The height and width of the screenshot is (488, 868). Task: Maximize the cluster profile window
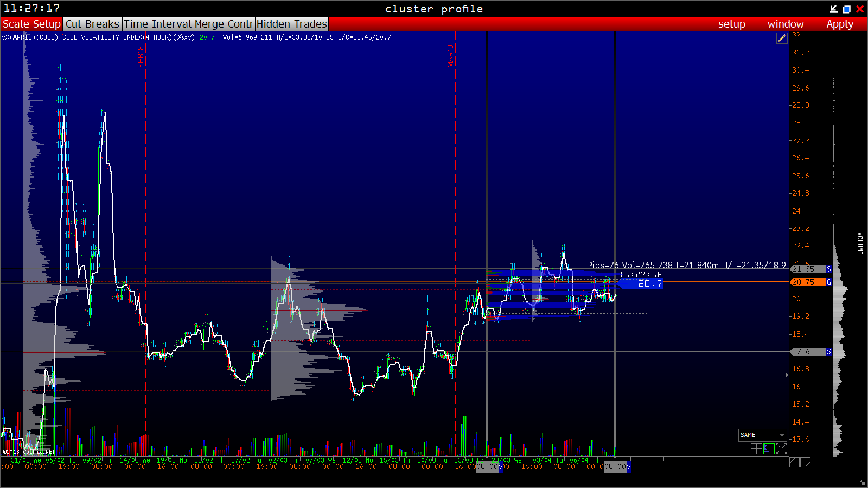click(846, 9)
